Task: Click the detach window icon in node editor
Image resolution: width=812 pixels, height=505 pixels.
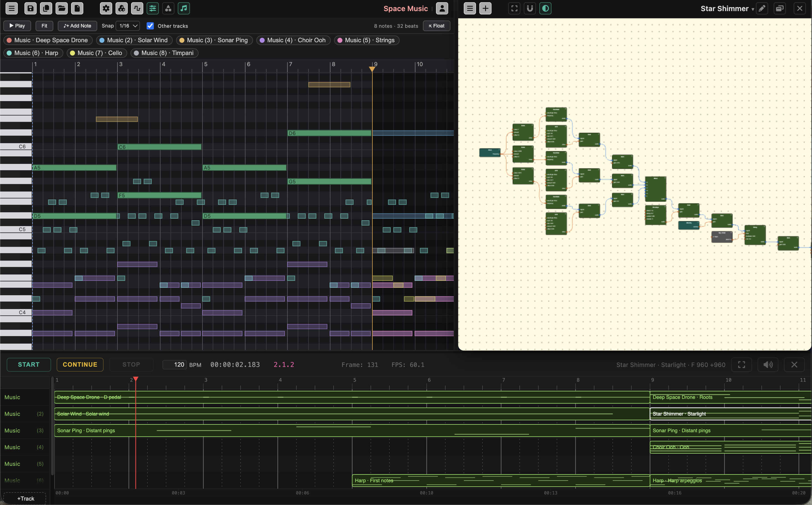Action: (x=780, y=8)
